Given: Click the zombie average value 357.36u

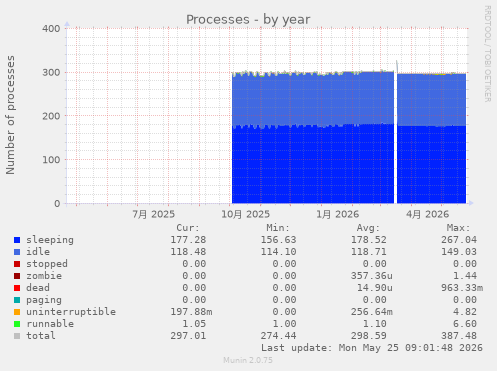Looking at the screenshot, I should 372,276.
